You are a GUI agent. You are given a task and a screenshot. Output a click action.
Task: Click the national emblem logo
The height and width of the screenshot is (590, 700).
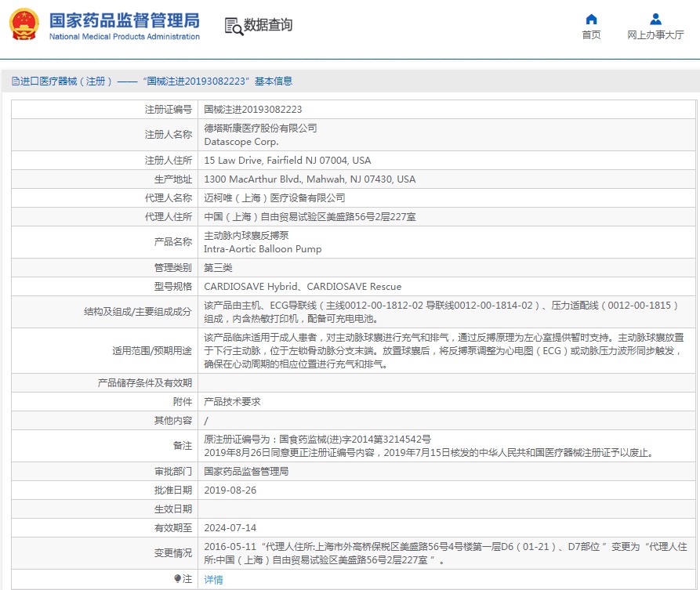click(x=24, y=24)
